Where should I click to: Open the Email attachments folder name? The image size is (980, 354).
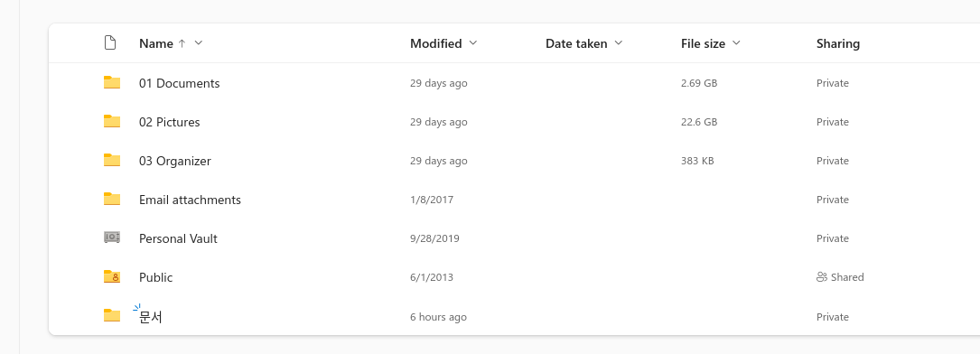point(190,200)
